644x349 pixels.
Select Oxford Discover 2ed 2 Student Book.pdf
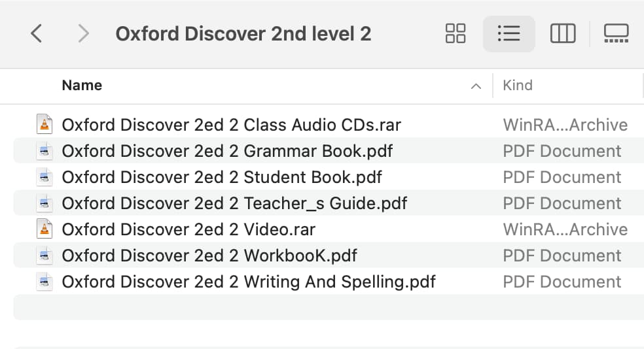point(222,177)
